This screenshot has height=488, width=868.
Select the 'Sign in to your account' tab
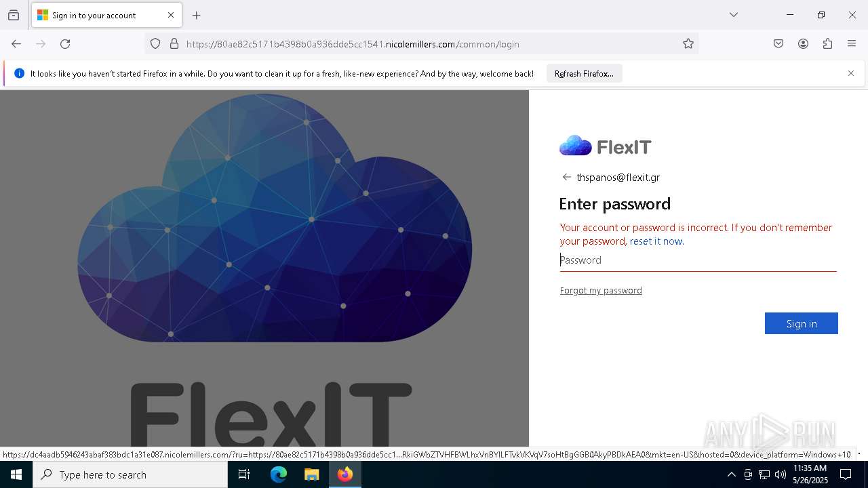point(106,15)
